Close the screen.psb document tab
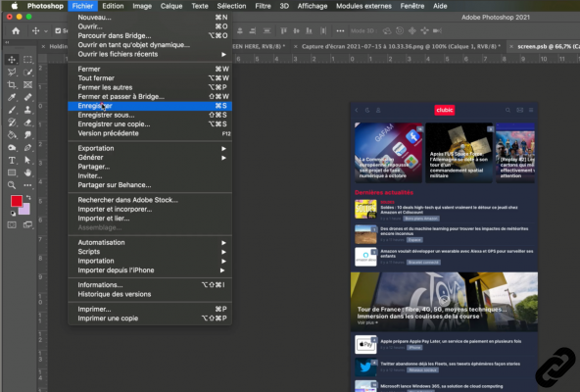The image size is (580, 392). coord(511,47)
